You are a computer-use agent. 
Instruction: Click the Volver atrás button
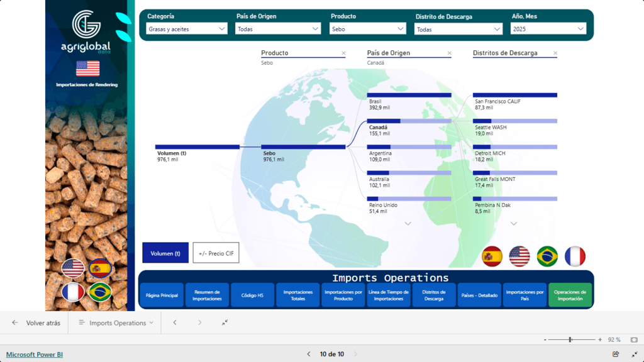click(x=36, y=323)
